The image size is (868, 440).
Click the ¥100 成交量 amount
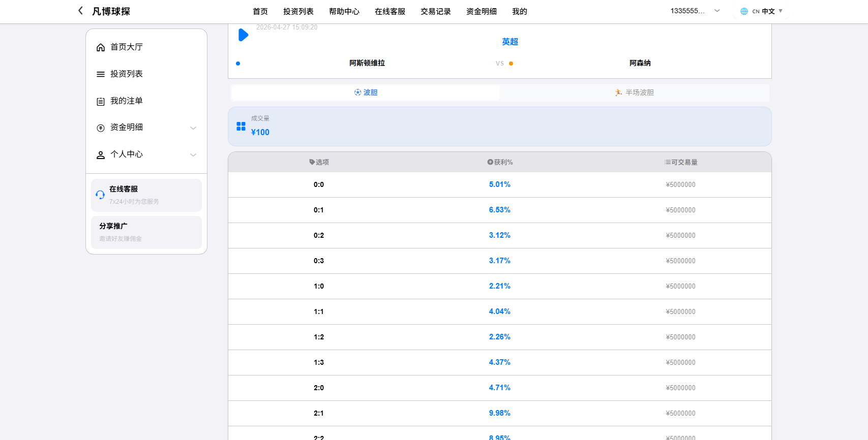(260, 132)
